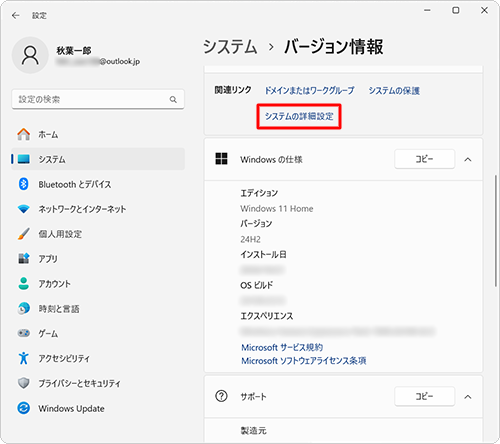Open ゲーム settings

[98, 333]
